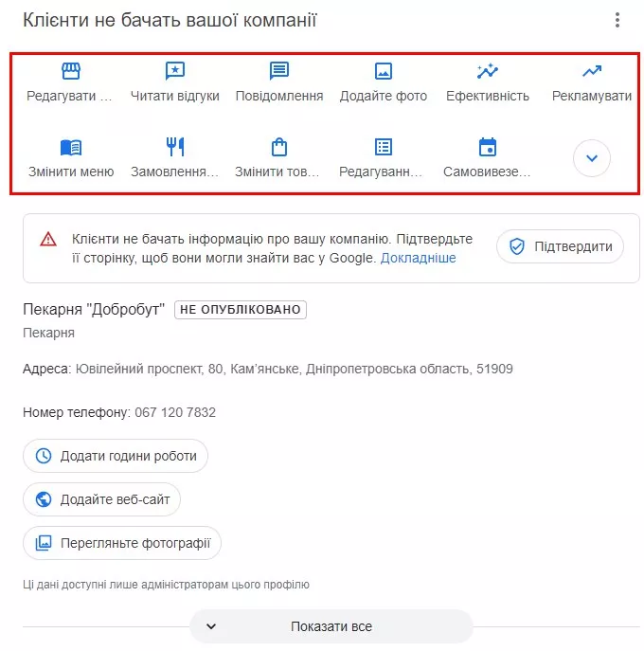The image size is (644, 651).
Task: Open the Змінити меню book icon
Action: point(70,148)
